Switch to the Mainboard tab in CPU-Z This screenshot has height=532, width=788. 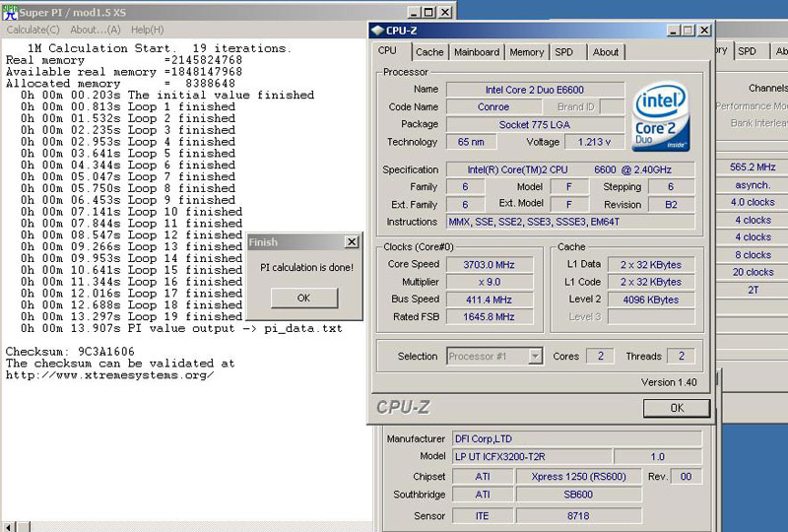pyautogui.click(x=477, y=52)
